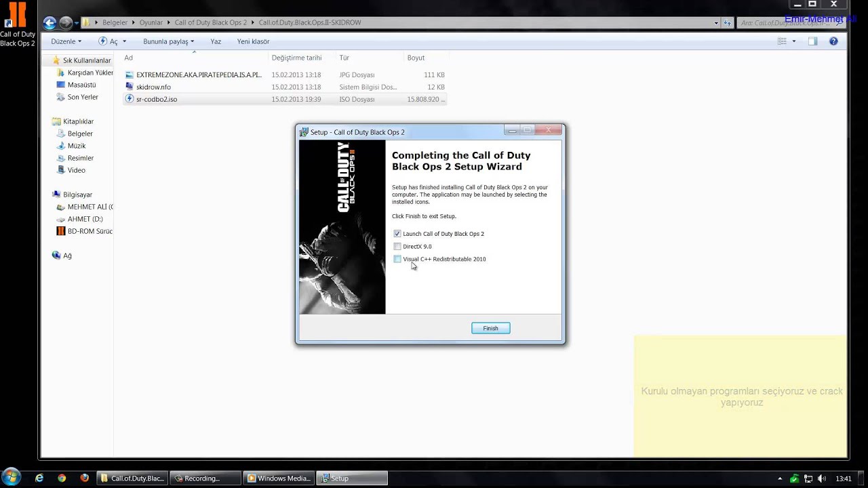The width and height of the screenshot is (868, 488).
Task: Open the Düzenle dropdown menu
Action: pyautogui.click(x=66, y=41)
